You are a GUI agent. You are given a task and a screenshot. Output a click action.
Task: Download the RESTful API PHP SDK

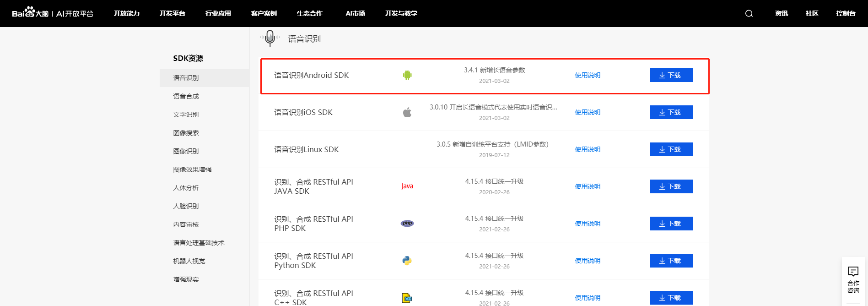pyautogui.click(x=671, y=224)
